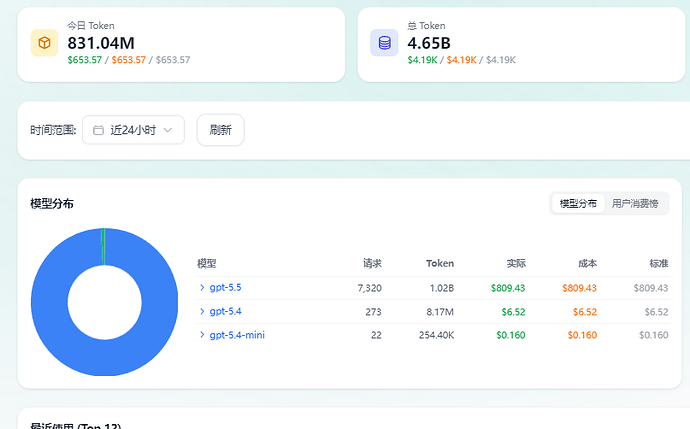Click the orange $809.43 cost cell
This screenshot has width=690, height=429.
point(580,288)
